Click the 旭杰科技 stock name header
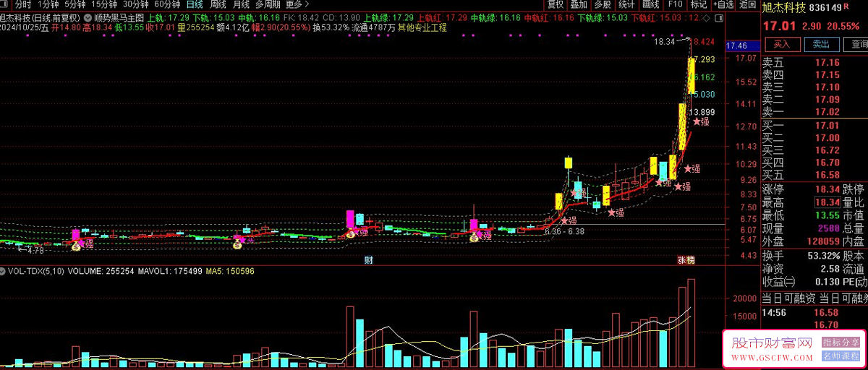Image resolution: width=868 pixels, height=370 pixels. point(785,8)
